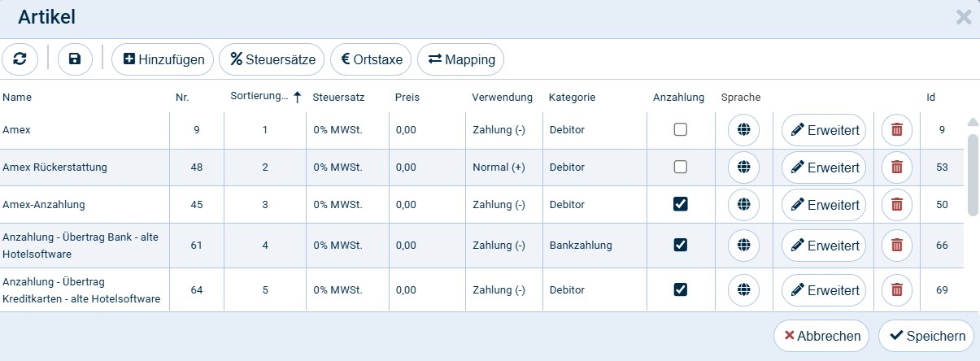Open globe icon for Amex Rückerstattung row

(x=743, y=167)
